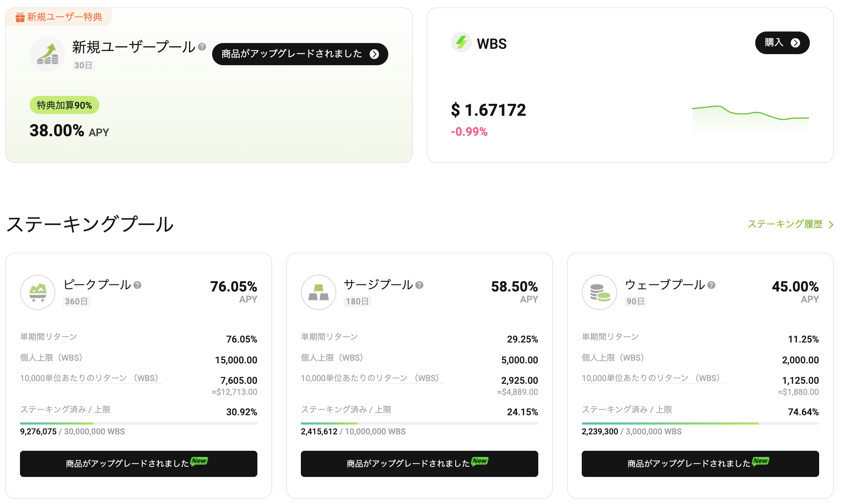
Task: Click 10,000単位あたりのリターン label in ウェーブプール
Action: coord(653,378)
